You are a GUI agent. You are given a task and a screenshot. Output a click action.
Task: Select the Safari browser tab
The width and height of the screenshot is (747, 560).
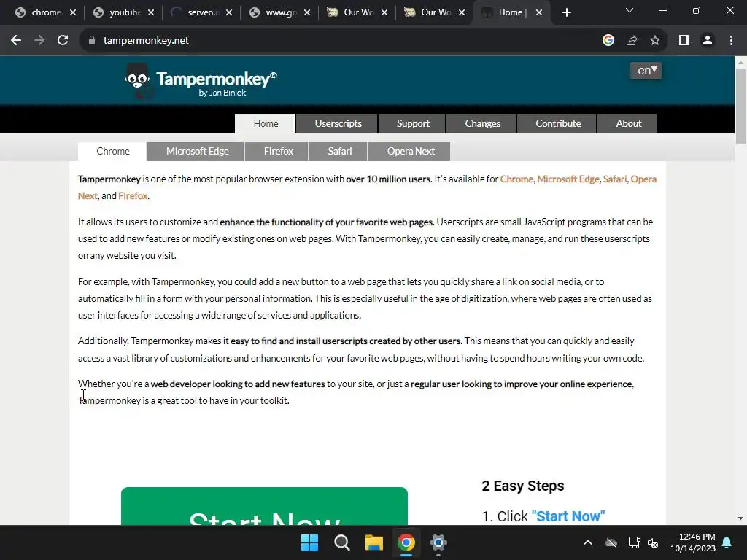click(340, 152)
